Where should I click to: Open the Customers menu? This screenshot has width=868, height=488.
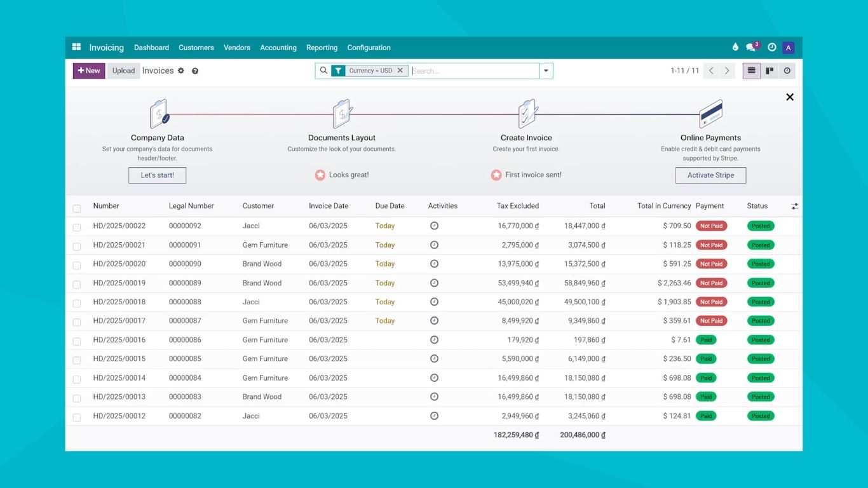pos(196,48)
